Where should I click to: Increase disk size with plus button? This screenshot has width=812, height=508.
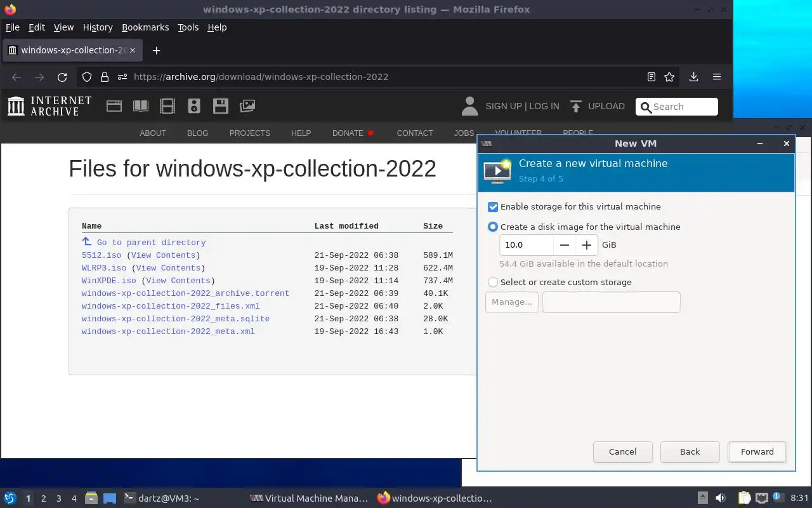(x=587, y=245)
